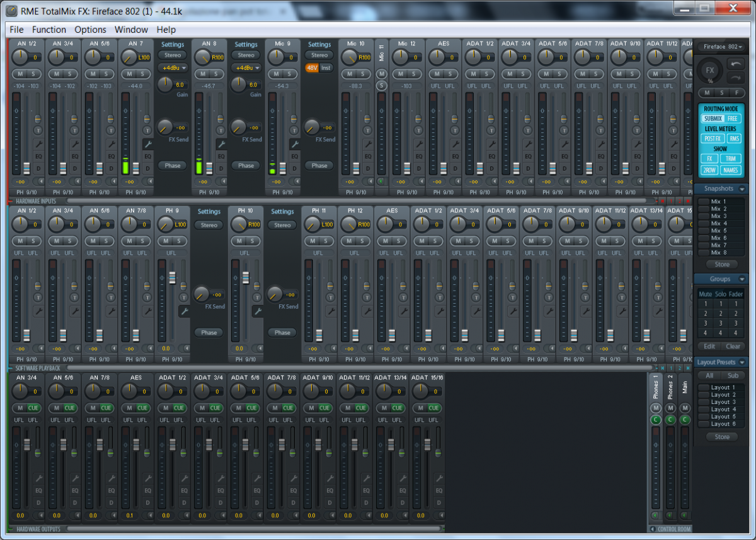This screenshot has height=540, width=756.
Task: Open settings wrench on software playback PH 10
Action: click(257, 311)
